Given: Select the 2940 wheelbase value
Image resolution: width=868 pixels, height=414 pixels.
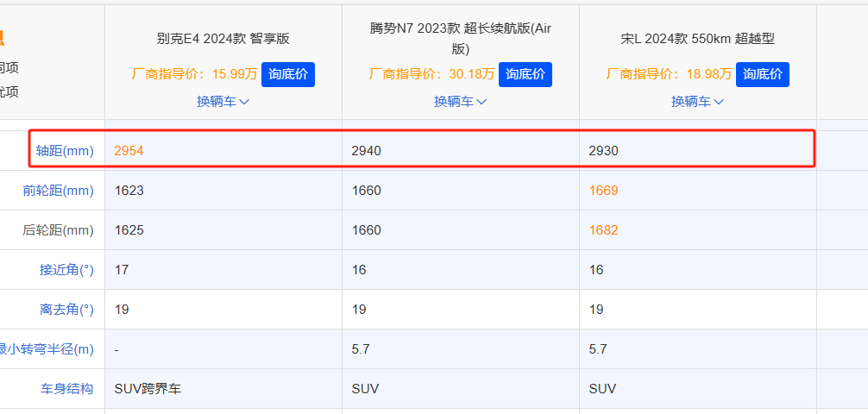Looking at the screenshot, I should tap(367, 151).
